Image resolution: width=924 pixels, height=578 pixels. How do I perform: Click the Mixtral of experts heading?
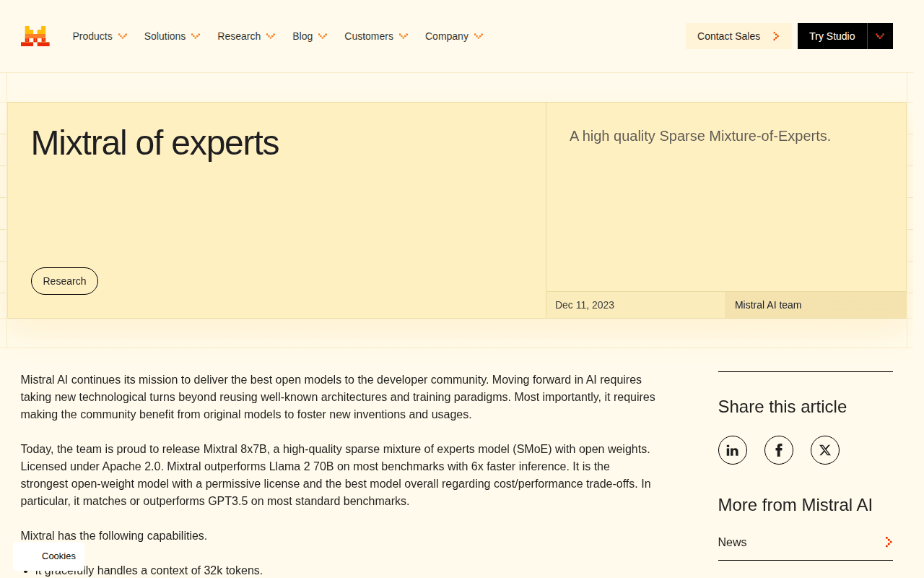coord(154,142)
